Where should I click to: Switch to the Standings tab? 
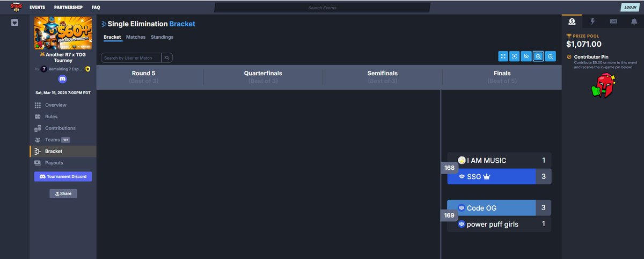click(x=162, y=37)
